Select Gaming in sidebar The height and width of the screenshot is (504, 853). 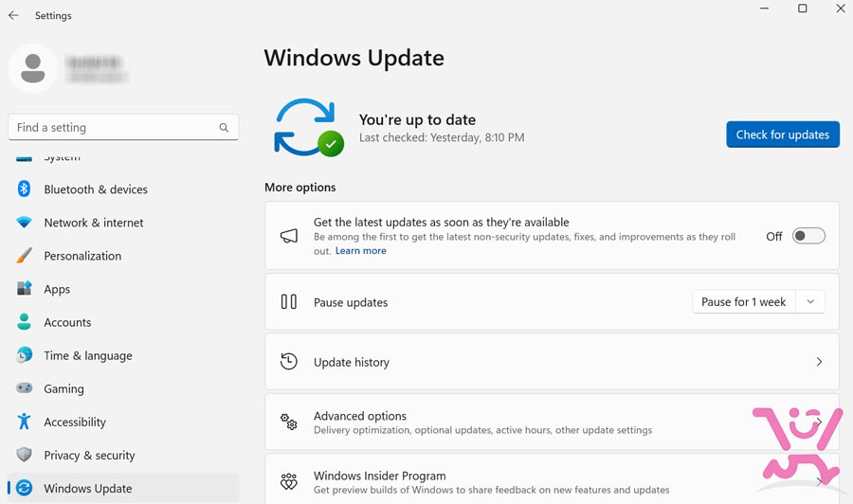[123, 388]
